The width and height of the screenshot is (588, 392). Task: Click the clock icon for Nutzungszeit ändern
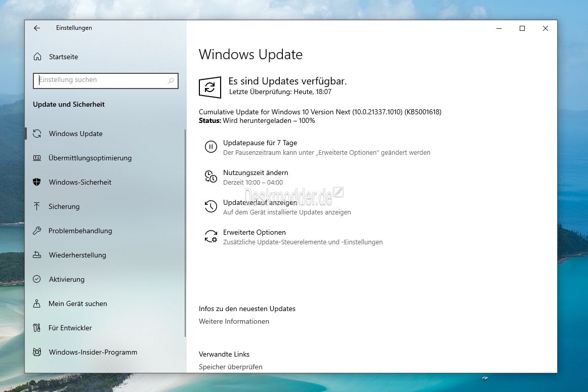pyautogui.click(x=211, y=177)
